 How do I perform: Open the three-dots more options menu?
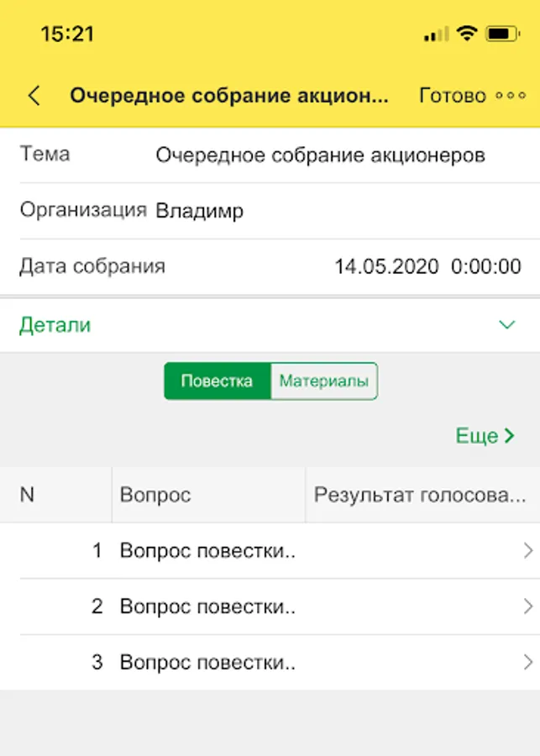511,96
